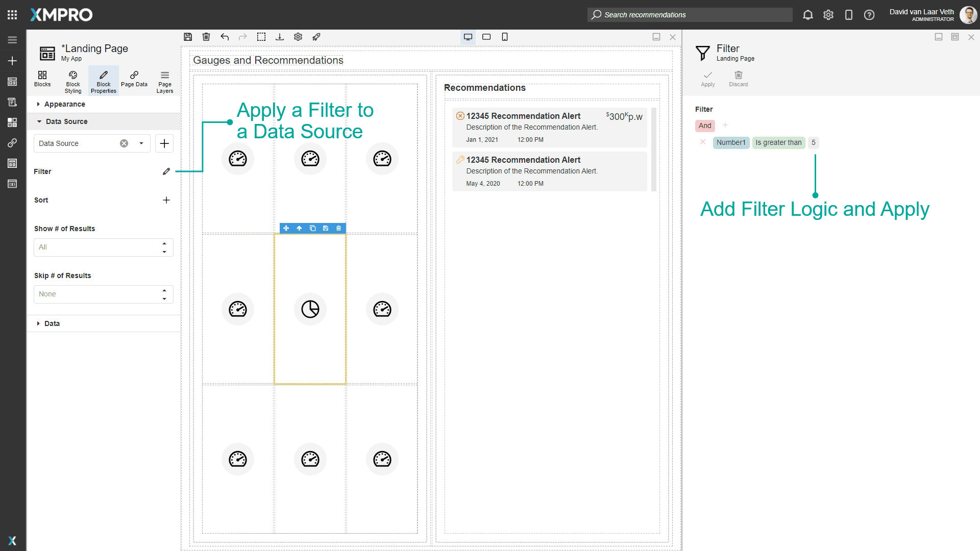Apply the filter logic
The width and height of the screenshot is (980, 551).
pyautogui.click(x=707, y=79)
